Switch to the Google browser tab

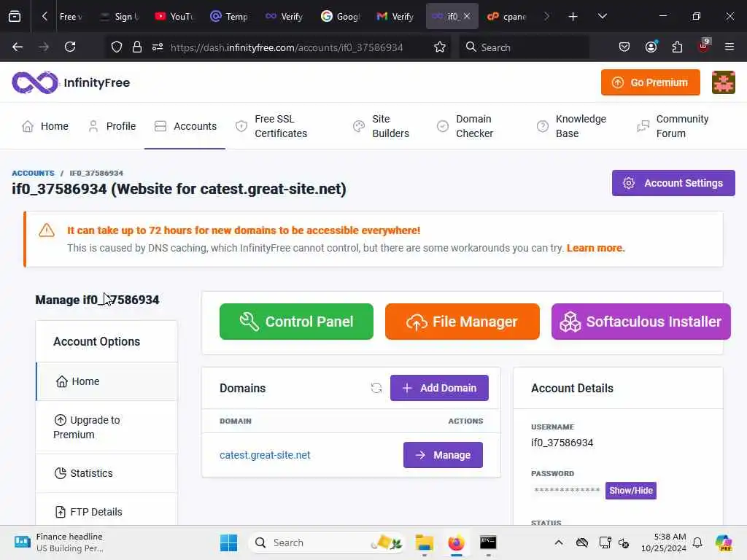[340, 16]
